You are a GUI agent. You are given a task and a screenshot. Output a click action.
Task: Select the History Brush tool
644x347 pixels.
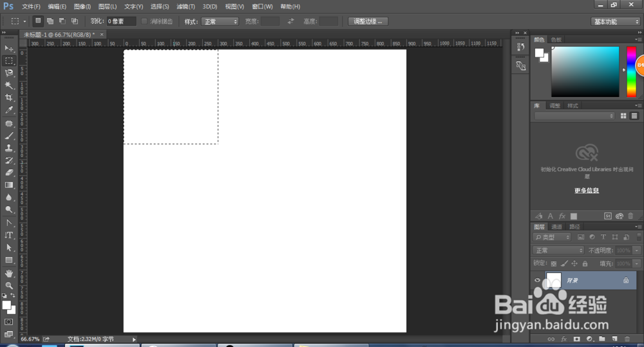coord(9,160)
